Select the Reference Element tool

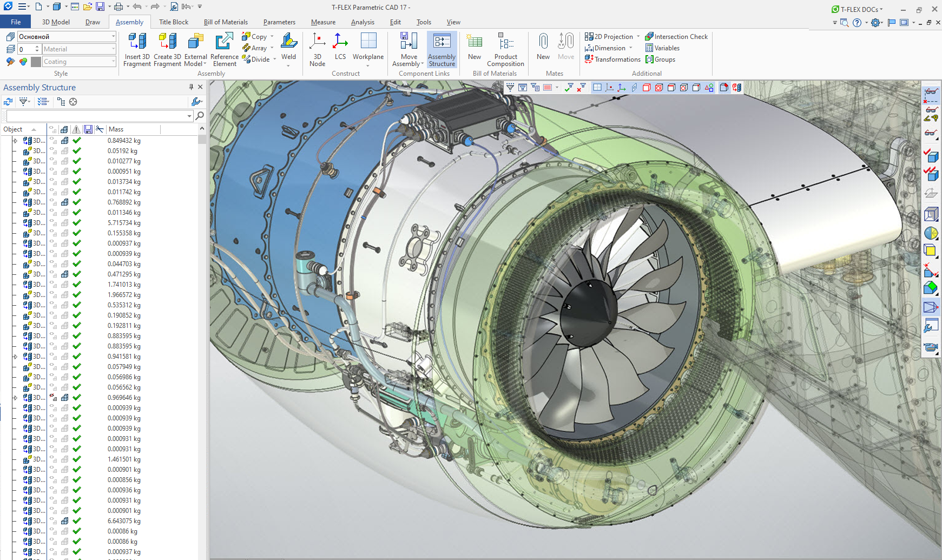click(x=224, y=49)
